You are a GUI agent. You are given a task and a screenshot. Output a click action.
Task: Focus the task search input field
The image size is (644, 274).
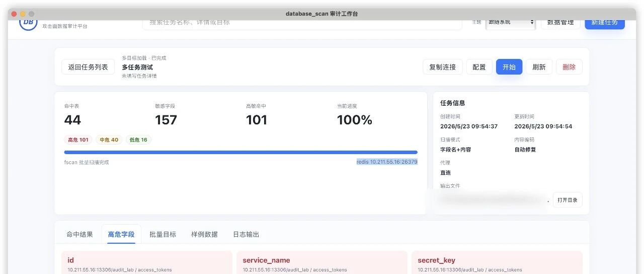(x=302, y=24)
